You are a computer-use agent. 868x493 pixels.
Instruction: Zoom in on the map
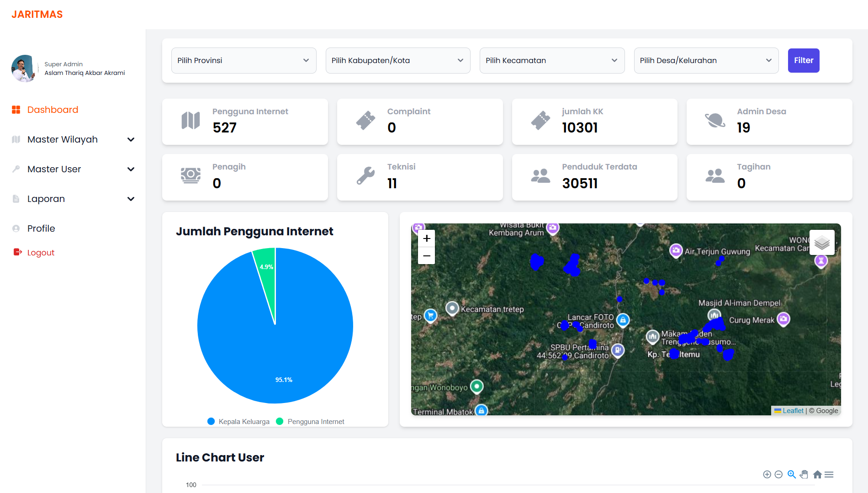point(426,239)
